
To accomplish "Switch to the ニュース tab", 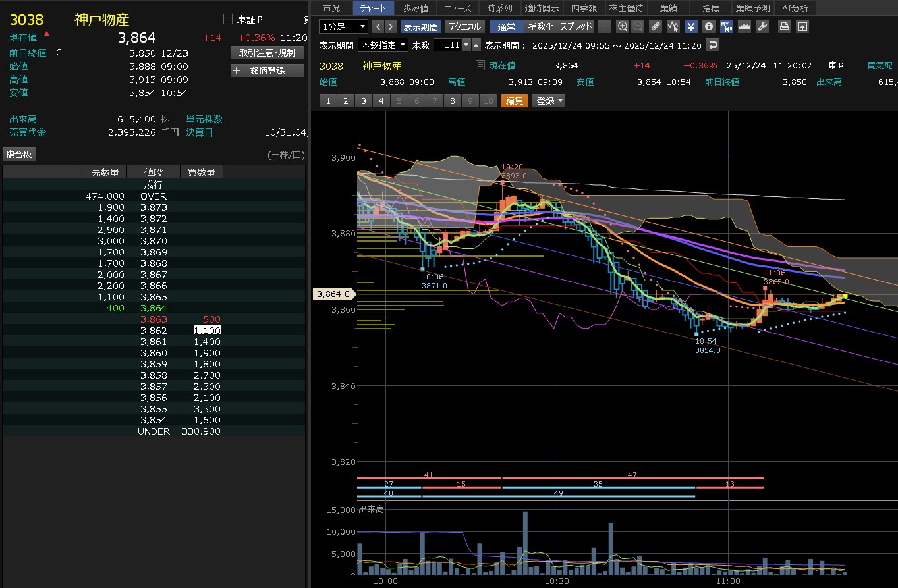I will pyautogui.click(x=457, y=8).
